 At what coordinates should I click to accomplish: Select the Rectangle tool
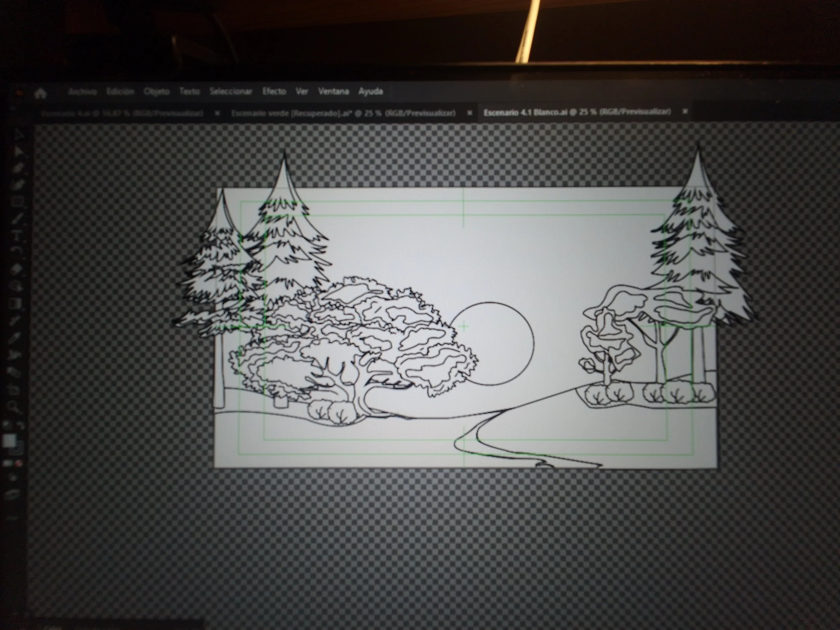pos(17,202)
